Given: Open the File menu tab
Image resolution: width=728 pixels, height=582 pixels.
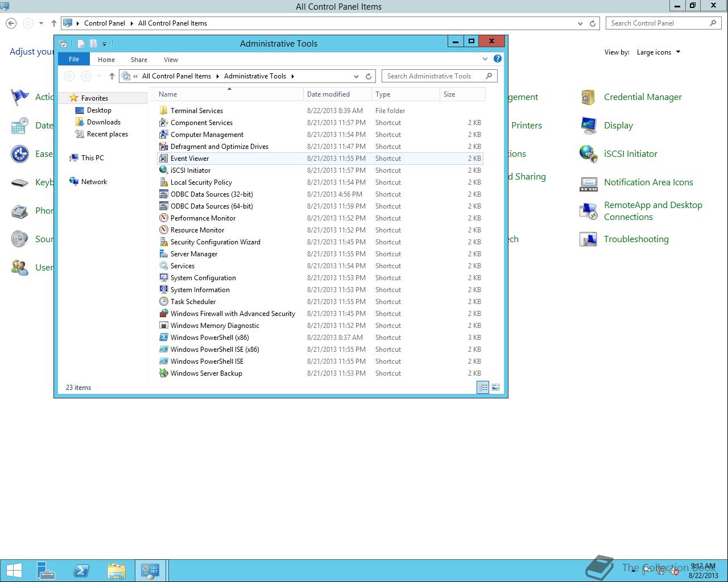Looking at the screenshot, I should tap(74, 59).
